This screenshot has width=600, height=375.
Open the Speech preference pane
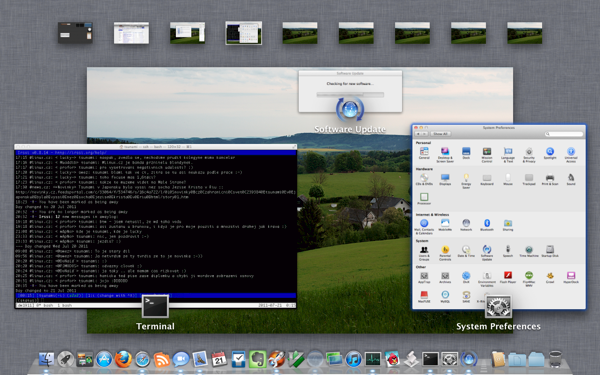pyautogui.click(x=508, y=251)
